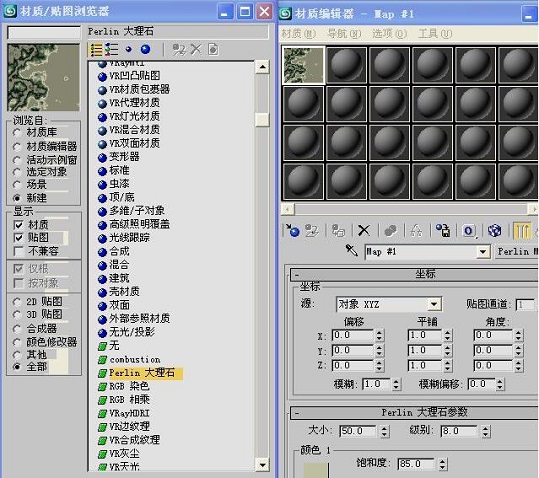Open the 工具 menu
This screenshot has width=539, height=478.
[x=435, y=34]
